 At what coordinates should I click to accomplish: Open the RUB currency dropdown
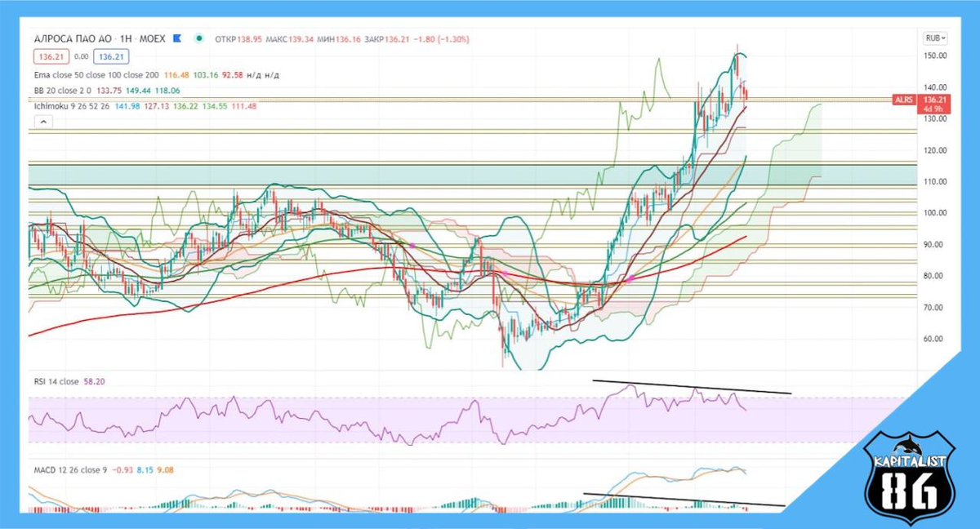click(x=935, y=38)
